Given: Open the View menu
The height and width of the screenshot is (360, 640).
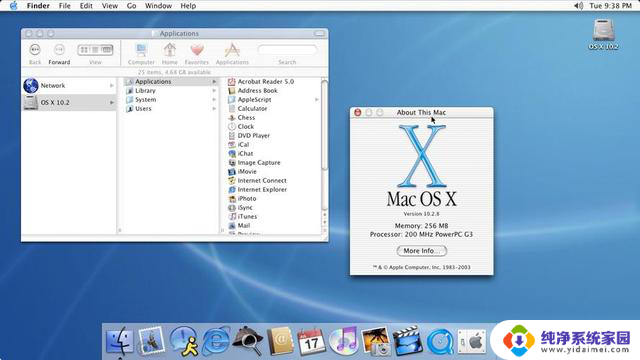Looking at the screenshot, I should pyautogui.click(x=110, y=6).
